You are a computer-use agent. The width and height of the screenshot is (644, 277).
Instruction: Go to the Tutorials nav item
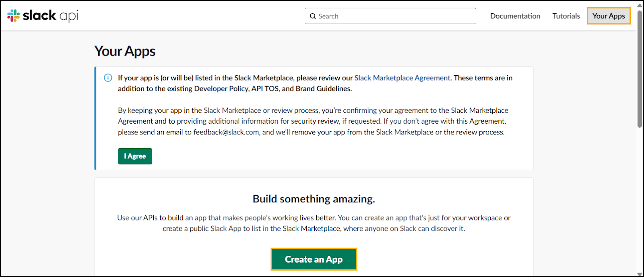tap(566, 16)
